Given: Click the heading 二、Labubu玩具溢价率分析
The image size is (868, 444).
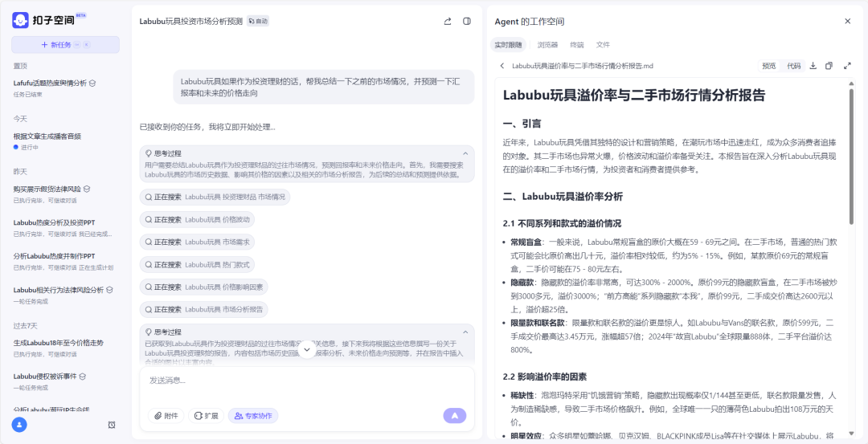Looking at the screenshot, I should [x=563, y=196].
